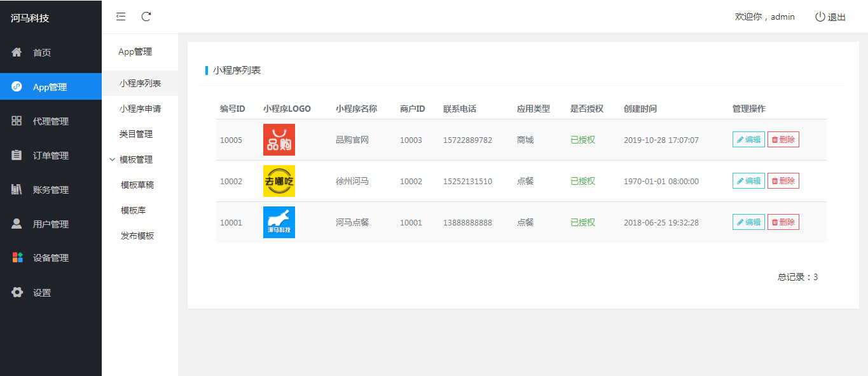Click the green 已授权 status for 徐州河马
The width and height of the screenshot is (868, 376).
pyautogui.click(x=582, y=181)
